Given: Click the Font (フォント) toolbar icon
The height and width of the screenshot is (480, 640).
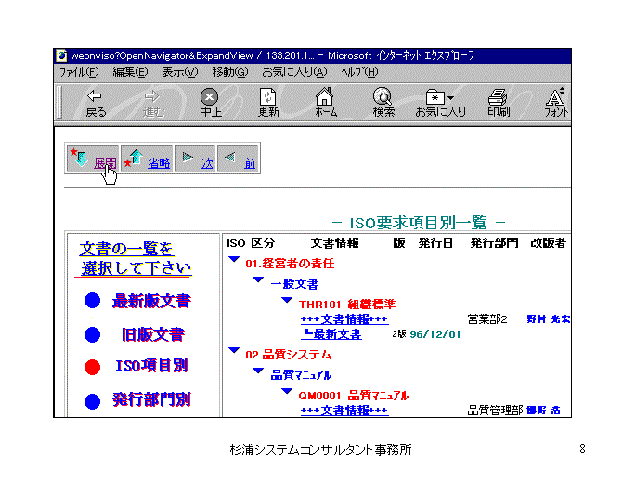Looking at the screenshot, I should (555, 98).
